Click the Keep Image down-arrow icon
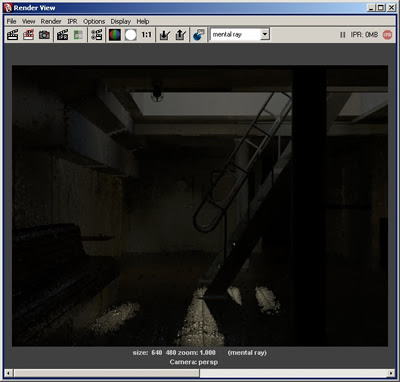Viewport: 400px width, 382px height. [165, 35]
